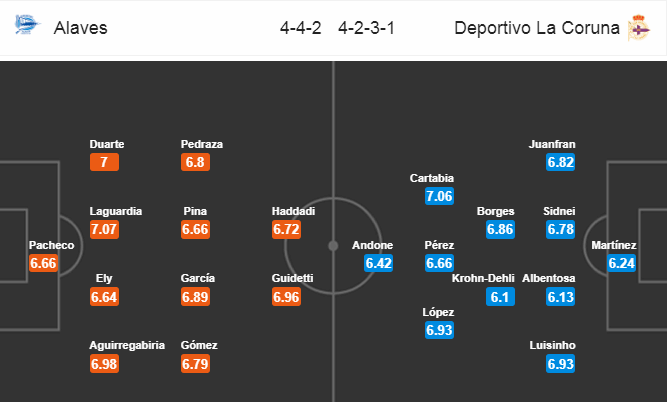Click player name Juanfran

click(x=552, y=144)
